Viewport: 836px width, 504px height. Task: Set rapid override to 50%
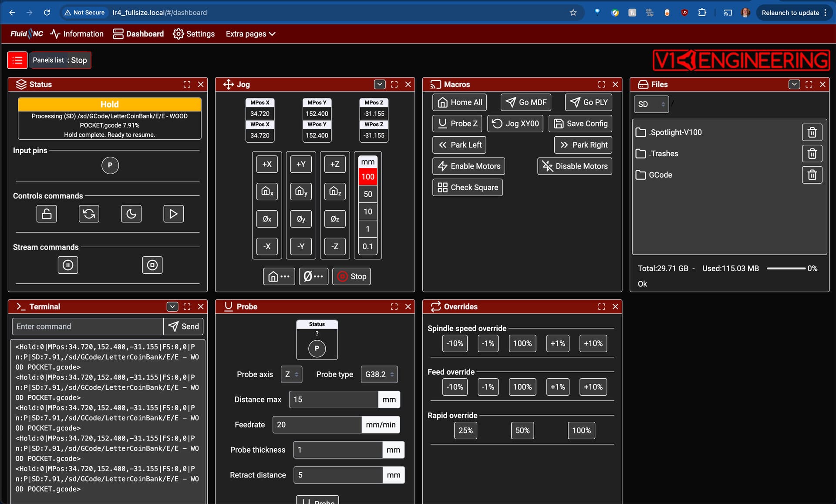point(522,430)
